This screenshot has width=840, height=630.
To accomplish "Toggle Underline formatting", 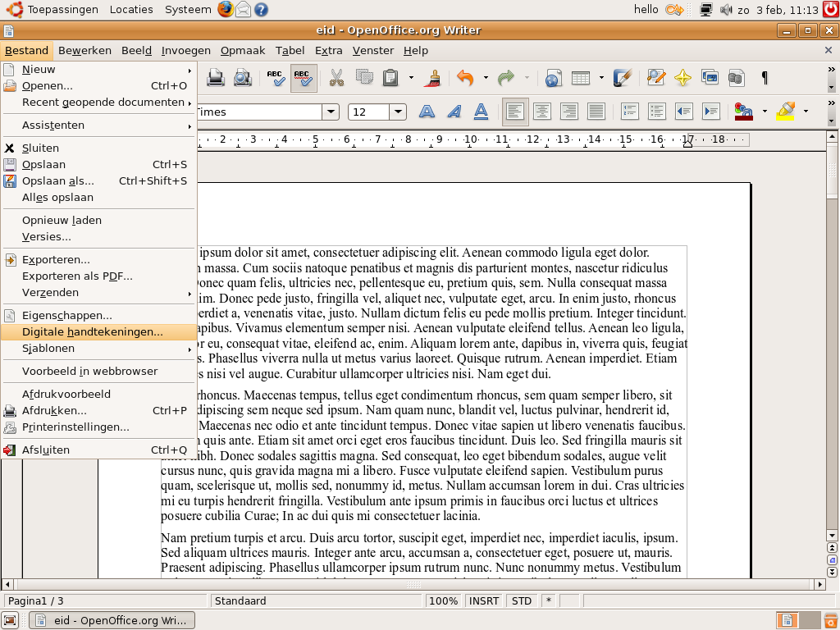I will (481, 112).
